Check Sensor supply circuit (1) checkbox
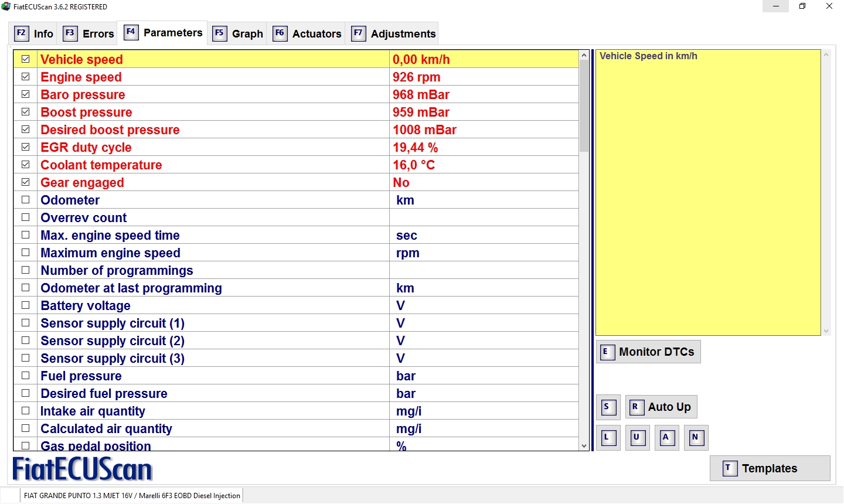The width and height of the screenshot is (844, 504). click(26, 323)
